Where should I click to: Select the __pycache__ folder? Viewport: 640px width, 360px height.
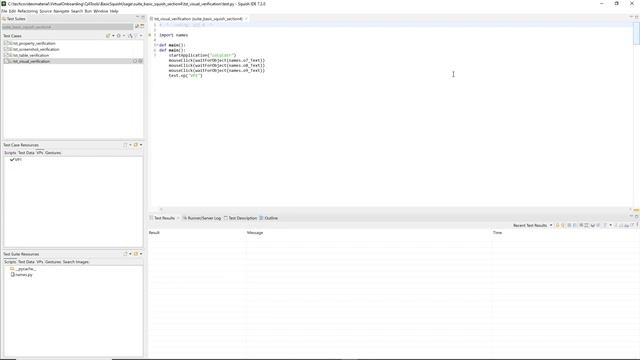tap(23, 269)
